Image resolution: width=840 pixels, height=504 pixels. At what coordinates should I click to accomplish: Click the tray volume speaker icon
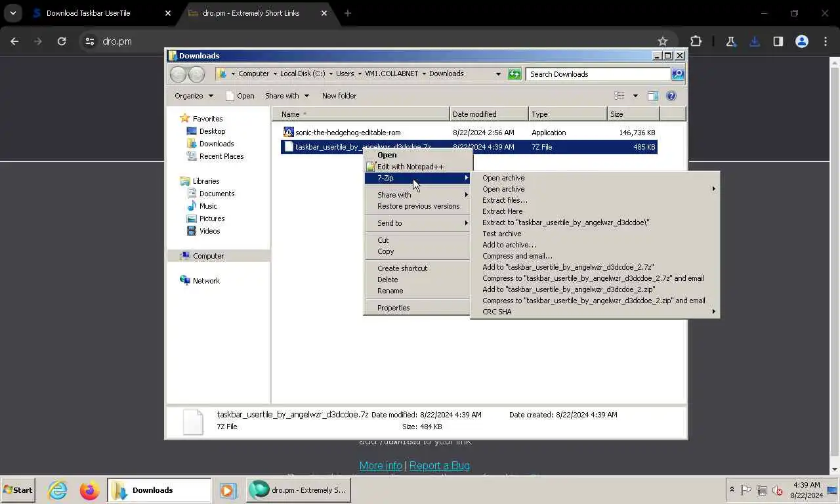(778, 490)
